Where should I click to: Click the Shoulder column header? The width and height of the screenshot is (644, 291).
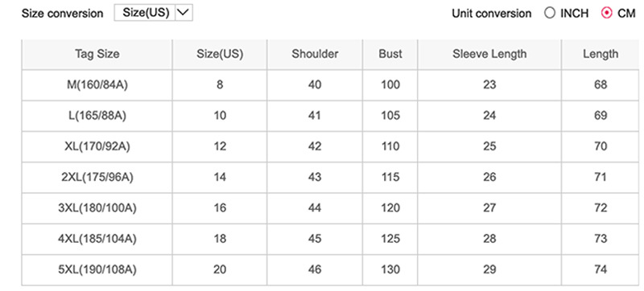point(315,54)
